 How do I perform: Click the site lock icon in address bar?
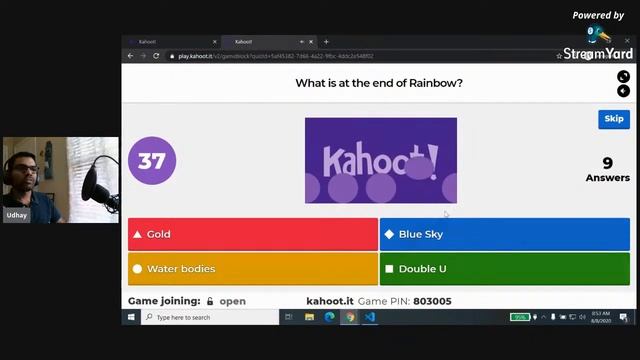click(x=172, y=56)
